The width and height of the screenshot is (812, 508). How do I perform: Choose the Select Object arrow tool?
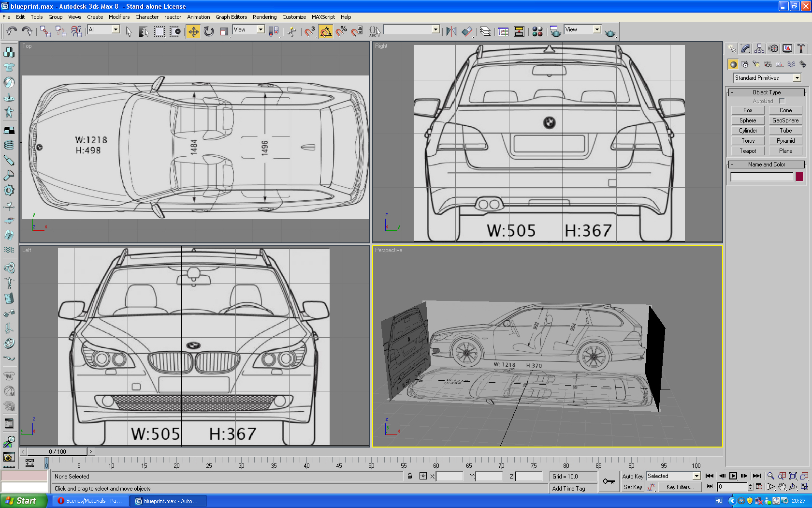[129, 31]
